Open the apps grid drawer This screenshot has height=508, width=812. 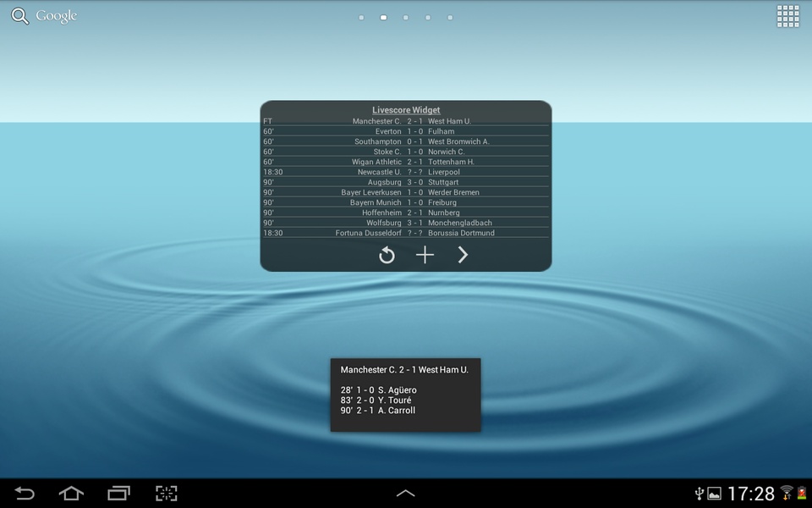point(787,16)
